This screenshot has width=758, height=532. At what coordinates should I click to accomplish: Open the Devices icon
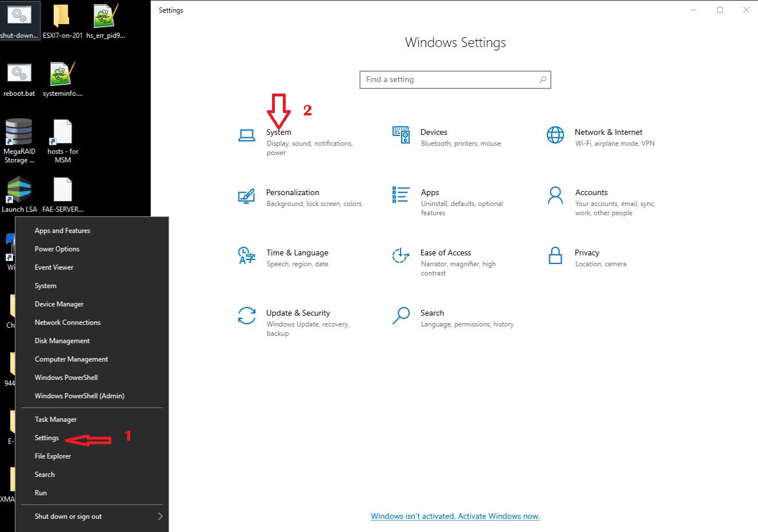[x=401, y=135]
